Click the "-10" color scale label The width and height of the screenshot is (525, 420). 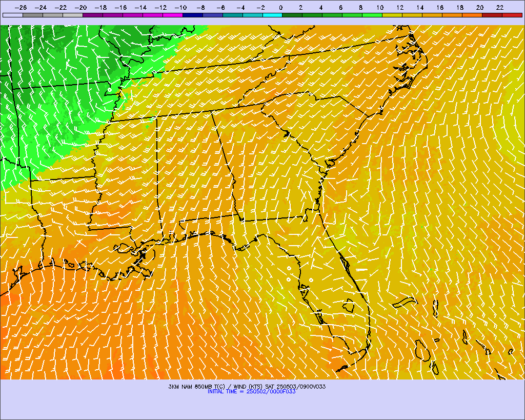click(181, 7)
